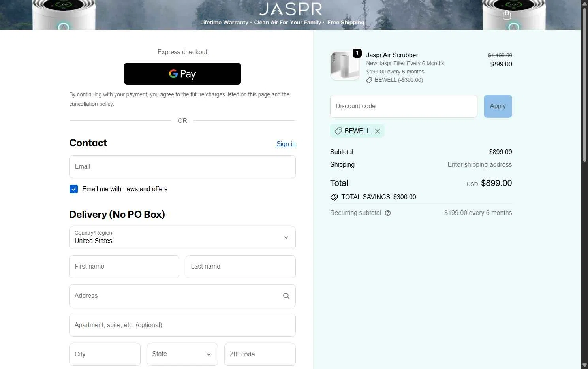The height and width of the screenshot is (369, 588).
Task: Click the scrollbar down arrow
Action: 584,365
